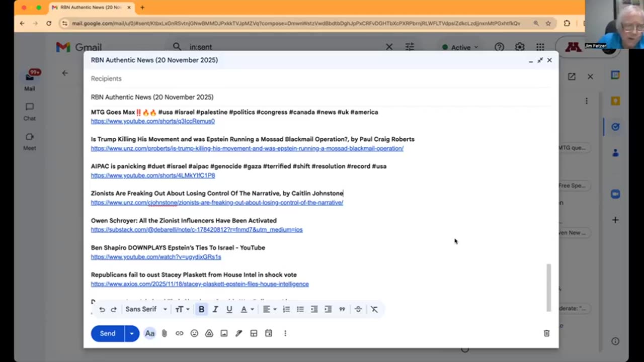Redo the last edit in compose toolbar
This screenshot has width=644, height=362.
tap(114, 309)
